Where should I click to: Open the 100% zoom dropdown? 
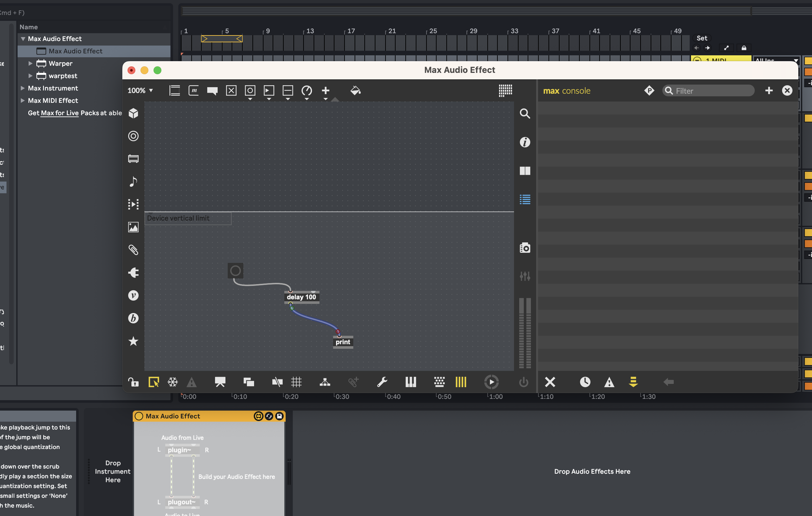tap(140, 90)
